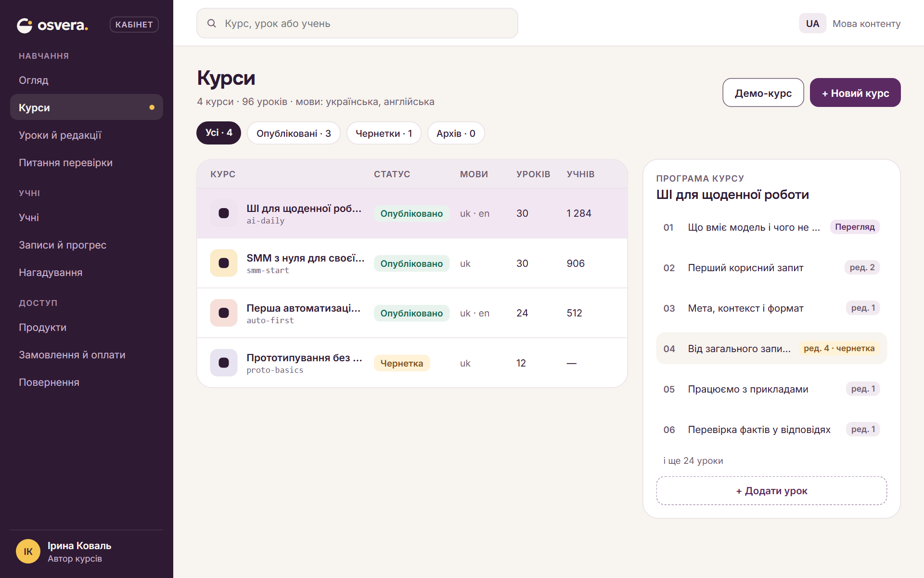This screenshot has width=924, height=578.
Task: Open the Ірина Коваль profile name
Action: (x=79, y=546)
